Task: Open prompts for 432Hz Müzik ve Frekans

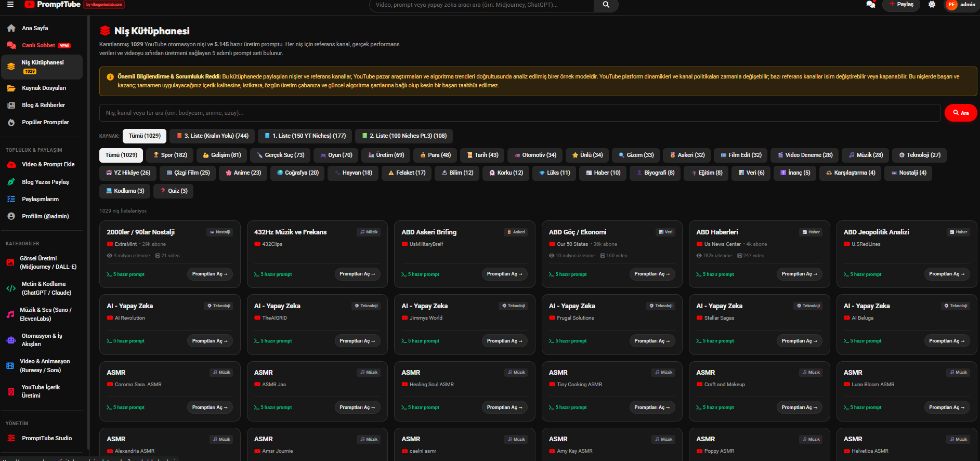Action: [357, 274]
